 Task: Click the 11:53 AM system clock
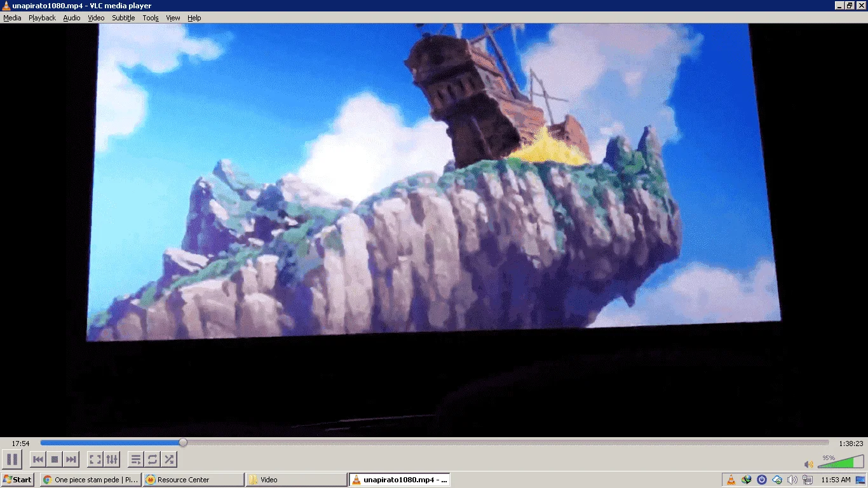pyautogui.click(x=836, y=480)
